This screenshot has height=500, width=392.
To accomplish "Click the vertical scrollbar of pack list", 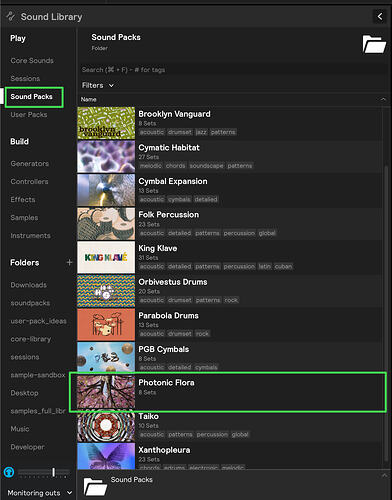I will 387,313.
